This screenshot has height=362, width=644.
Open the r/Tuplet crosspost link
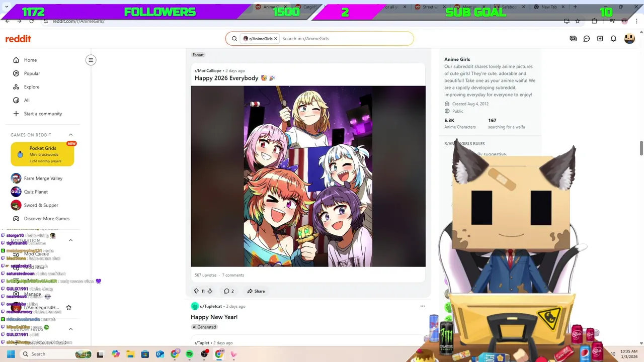click(x=202, y=343)
